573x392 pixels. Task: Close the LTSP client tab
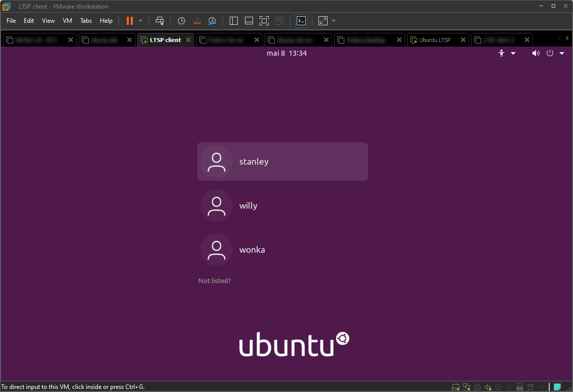(188, 40)
